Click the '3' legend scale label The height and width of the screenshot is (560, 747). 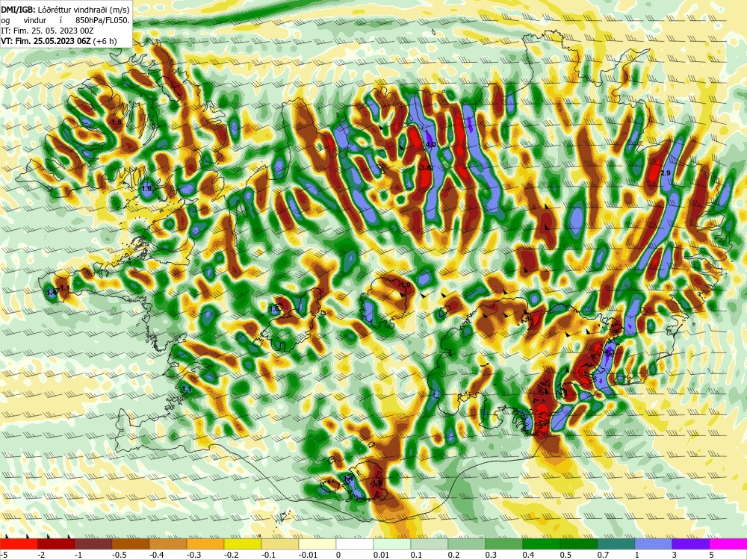[x=675, y=555]
